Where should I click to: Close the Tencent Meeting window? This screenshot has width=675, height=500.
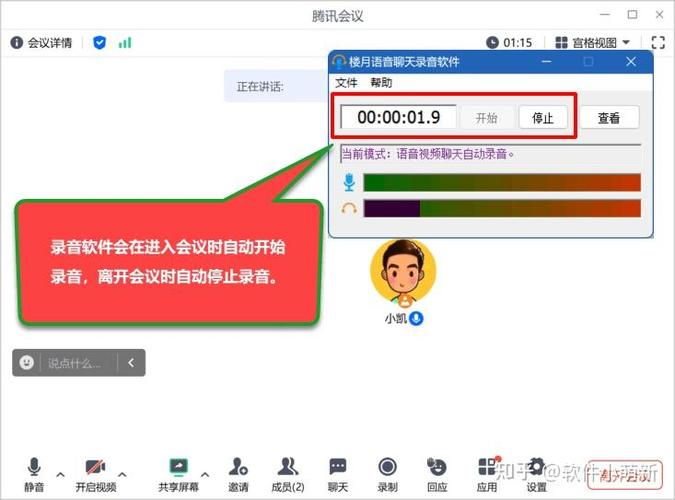coord(660,15)
